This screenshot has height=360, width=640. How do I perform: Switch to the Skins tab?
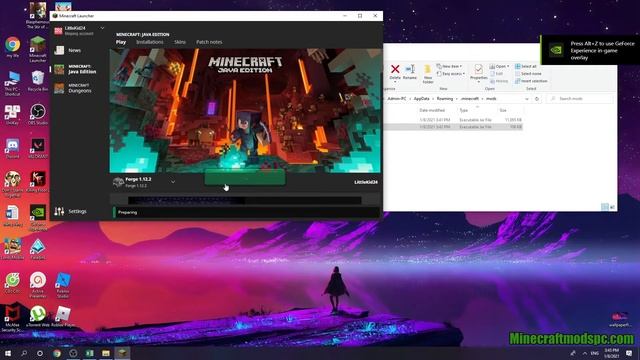pyautogui.click(x=180, y=42)
